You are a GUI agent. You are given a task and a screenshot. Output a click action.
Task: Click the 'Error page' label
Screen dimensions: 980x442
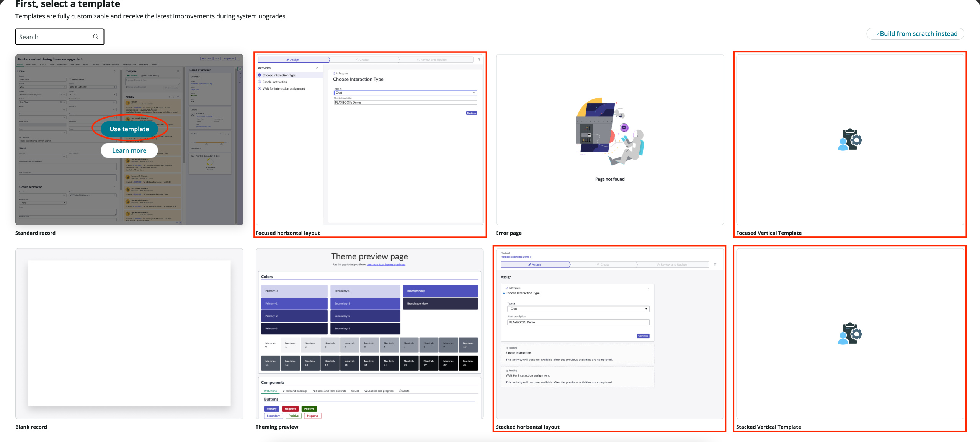click(x=509, y=233)
